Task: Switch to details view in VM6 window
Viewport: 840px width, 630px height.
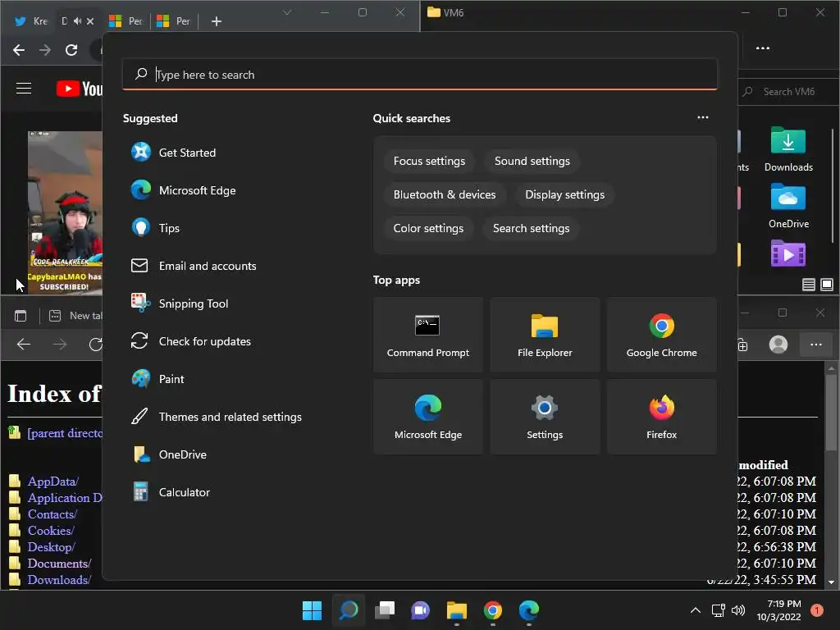Action: click(x=808, y=285)
